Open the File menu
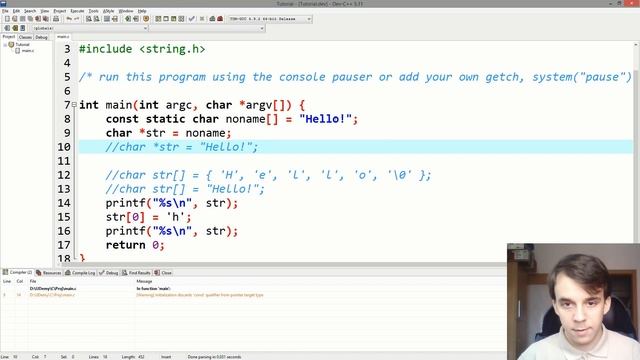Viewport: 640px width, 360px height. (5, 11)
